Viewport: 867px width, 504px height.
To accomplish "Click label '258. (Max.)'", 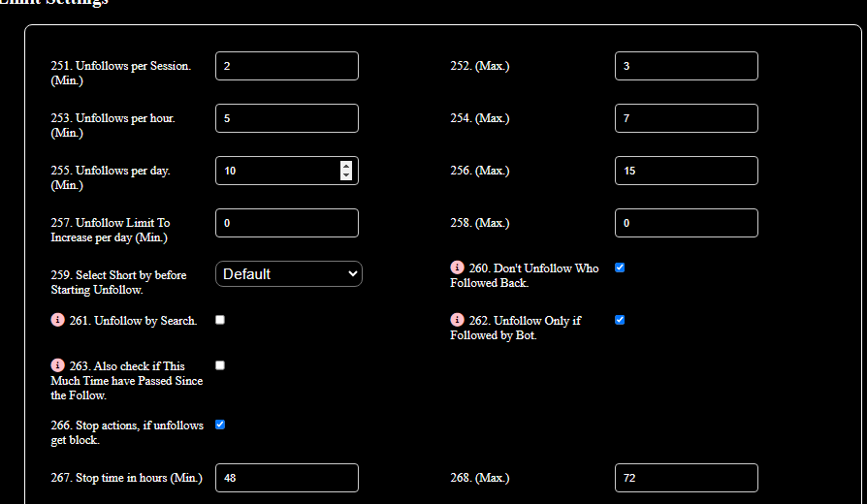I will point(480,223).
